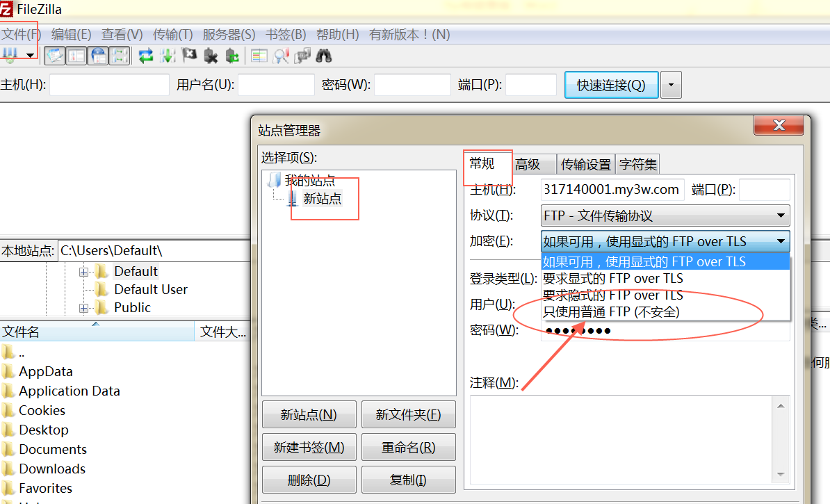Image resolution: width=830 pixels, height=504 pixels.
Task: Click the 新文件夹(F) button
Action: click(408, 414)
